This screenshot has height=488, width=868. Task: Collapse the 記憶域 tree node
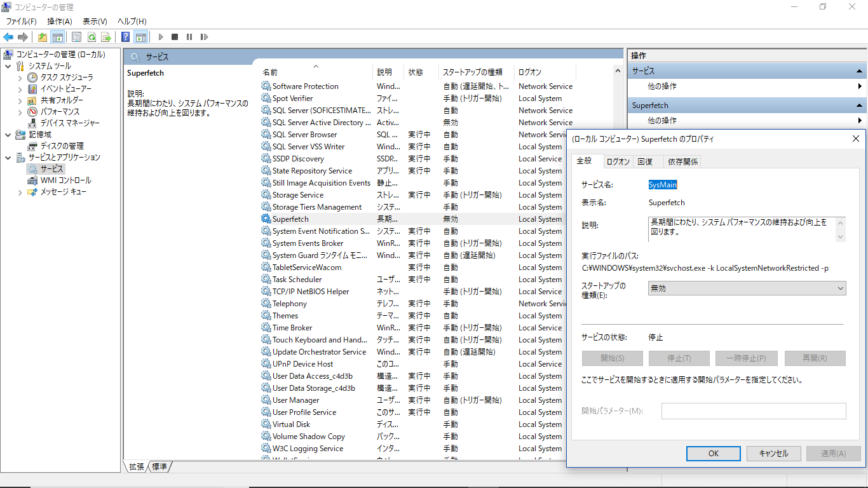click(x=8, y=134)
